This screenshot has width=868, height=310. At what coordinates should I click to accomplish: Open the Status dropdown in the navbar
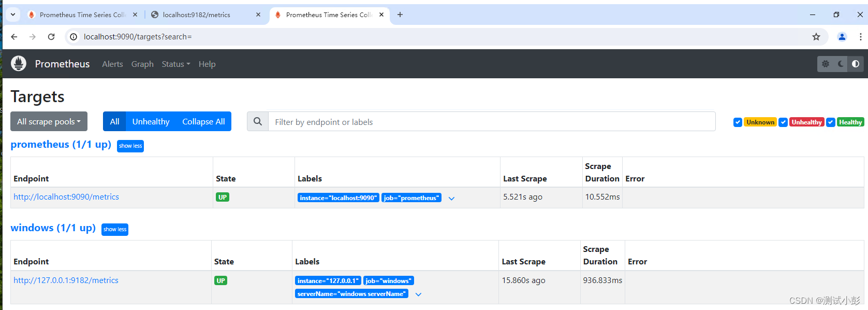[x=176, y=64]
